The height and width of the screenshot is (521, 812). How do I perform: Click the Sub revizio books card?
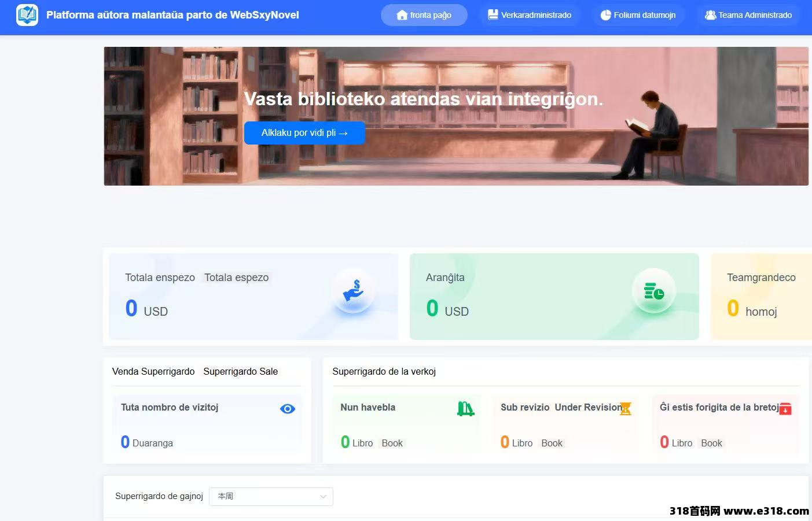564,424
